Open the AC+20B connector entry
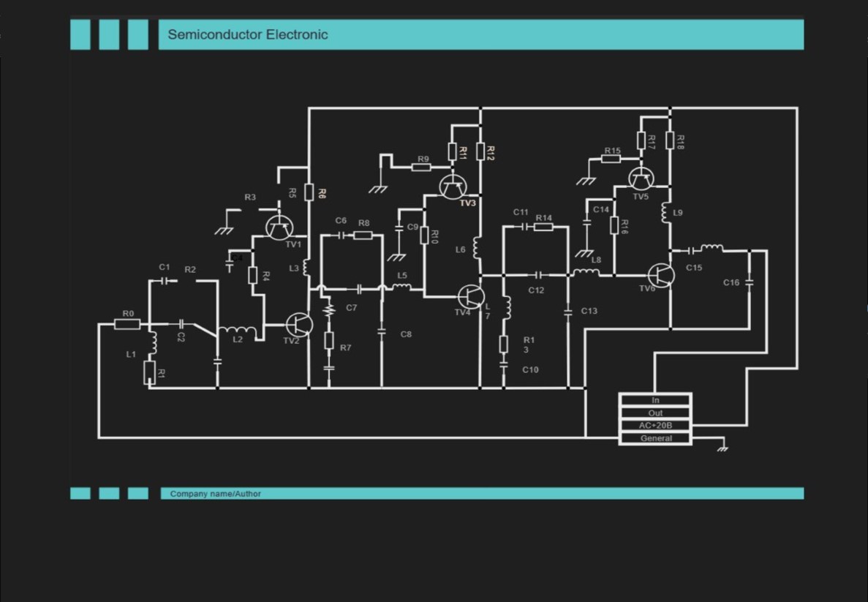The image size is (868, 602). (654, 425)
